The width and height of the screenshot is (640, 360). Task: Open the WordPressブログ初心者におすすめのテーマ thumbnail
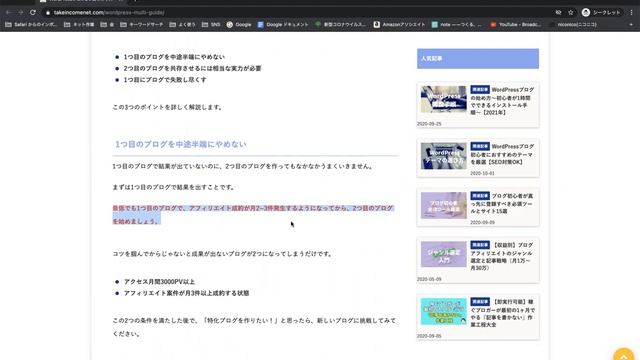[x=444, y=156]
